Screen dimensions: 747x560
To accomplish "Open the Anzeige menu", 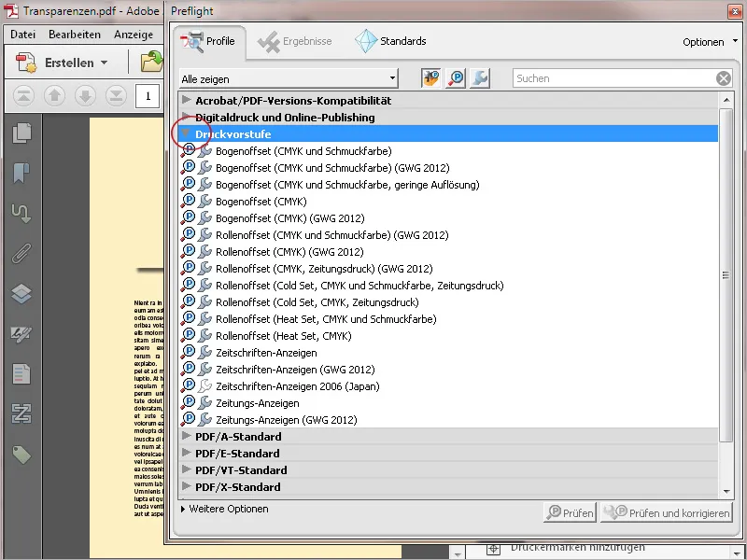I will [x=134, y=35].
